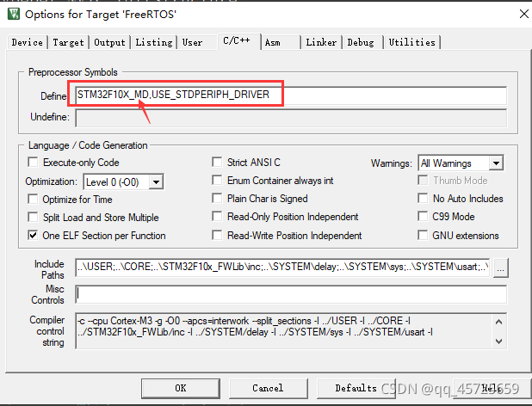This screenshot has width=532, height=406.
Task: Restore settings with Defaults button
Action: click(356, 388)
